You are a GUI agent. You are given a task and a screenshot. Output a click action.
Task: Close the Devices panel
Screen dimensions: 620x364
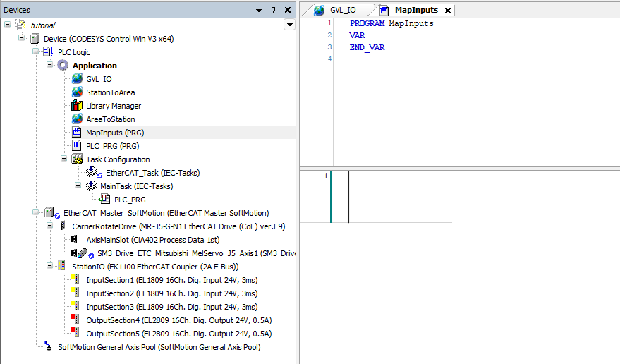click(x=288, y=10)
